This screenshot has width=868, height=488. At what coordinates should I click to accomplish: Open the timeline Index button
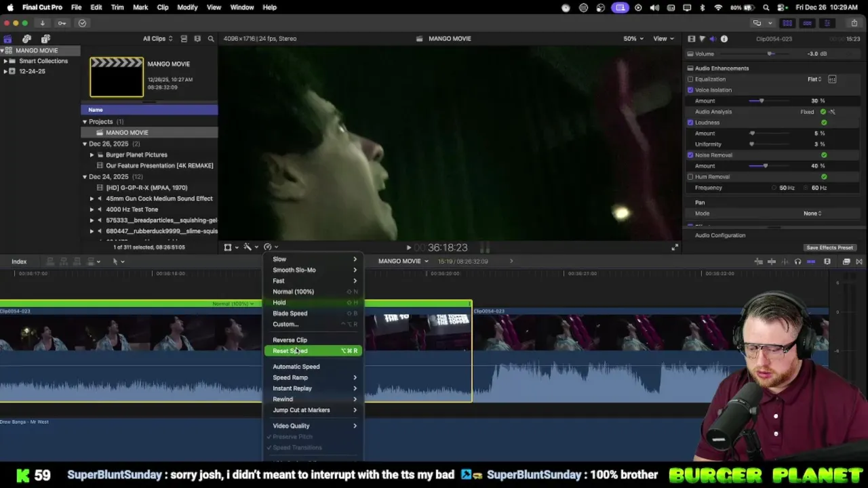point(19,262)
